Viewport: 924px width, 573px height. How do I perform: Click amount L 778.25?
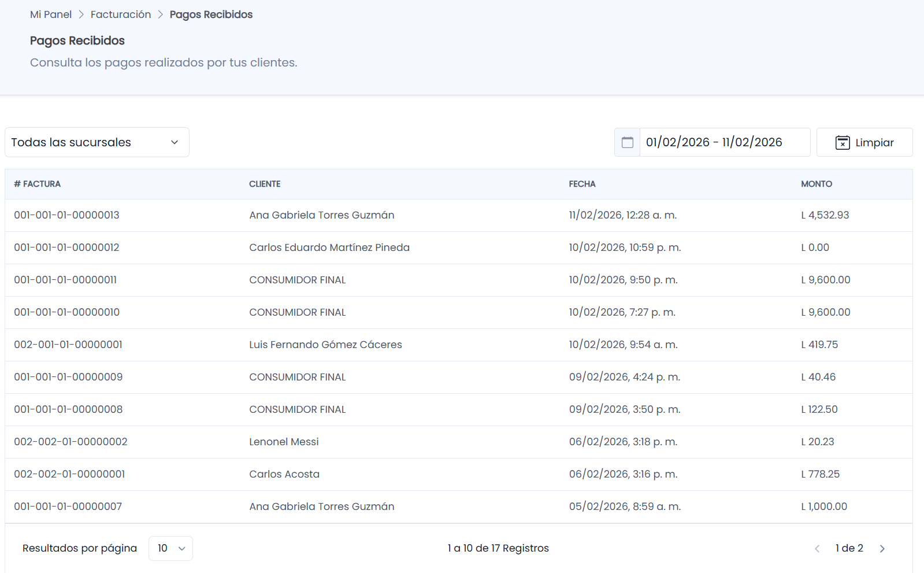pyautogui.click(x=821, y=474)
